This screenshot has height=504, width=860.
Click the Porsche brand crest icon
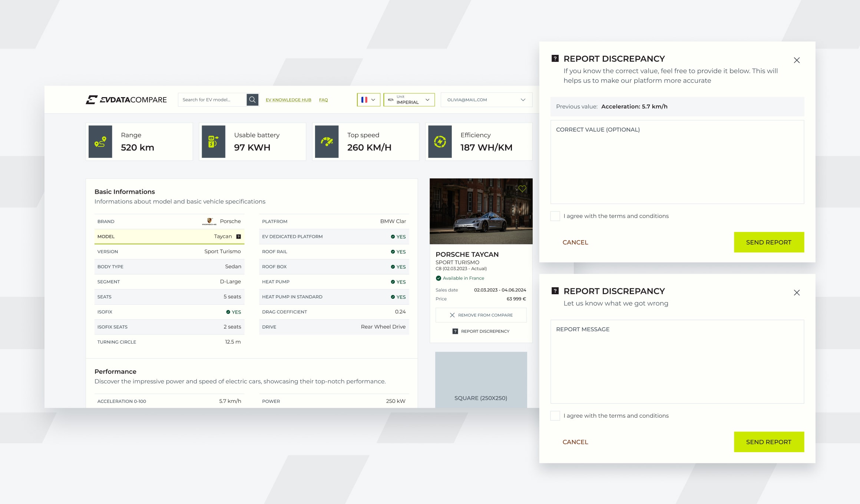coord(209,221)
